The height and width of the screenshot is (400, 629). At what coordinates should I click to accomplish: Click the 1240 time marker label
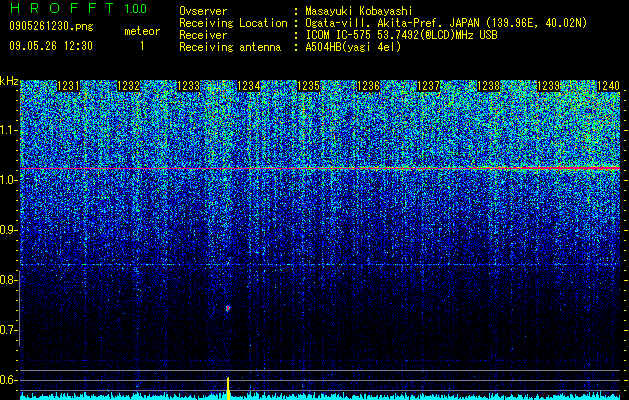coord(609,86)
